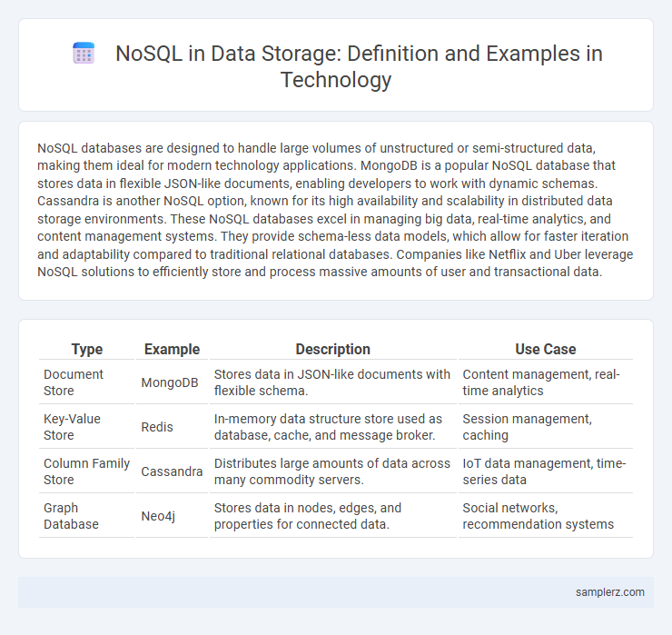Viewport: 672px width, 635px height.
Task: Click the article title 'NoSQL in Data Storage'
Action: (359, 66)
